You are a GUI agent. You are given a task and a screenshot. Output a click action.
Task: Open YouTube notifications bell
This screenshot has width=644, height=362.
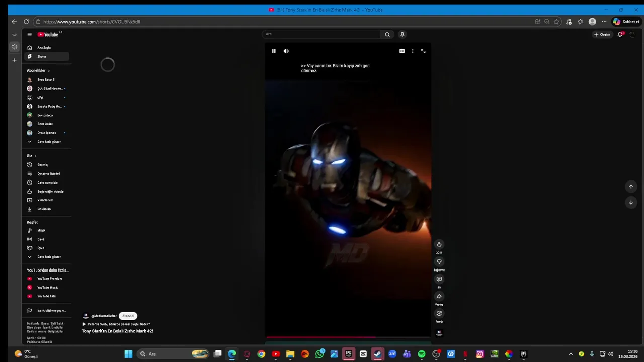(620, 34)
